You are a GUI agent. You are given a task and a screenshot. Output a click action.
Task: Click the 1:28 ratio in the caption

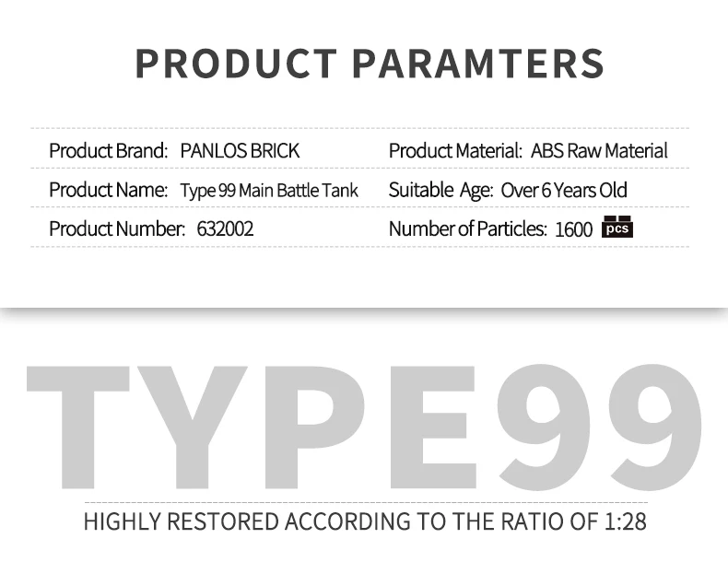point(625,521)
